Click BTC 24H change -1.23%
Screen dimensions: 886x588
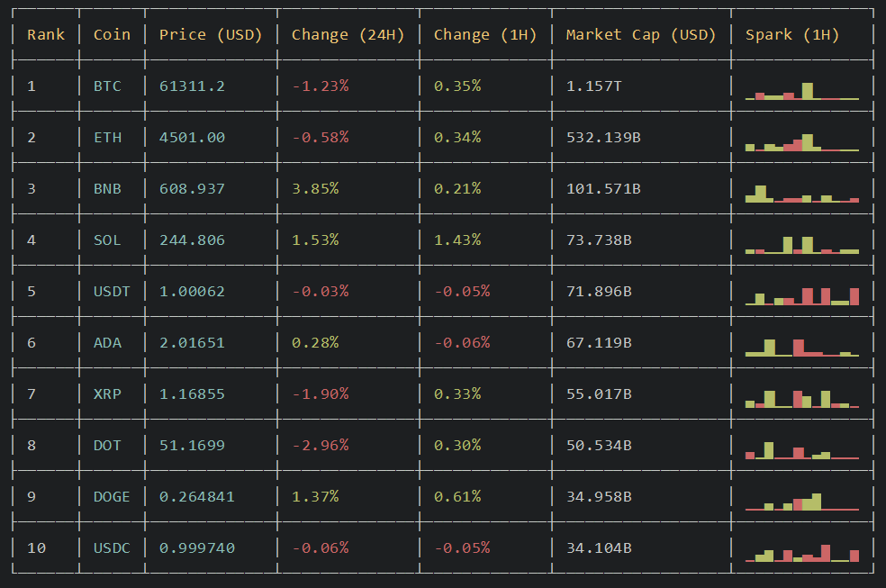pos(321,86)
